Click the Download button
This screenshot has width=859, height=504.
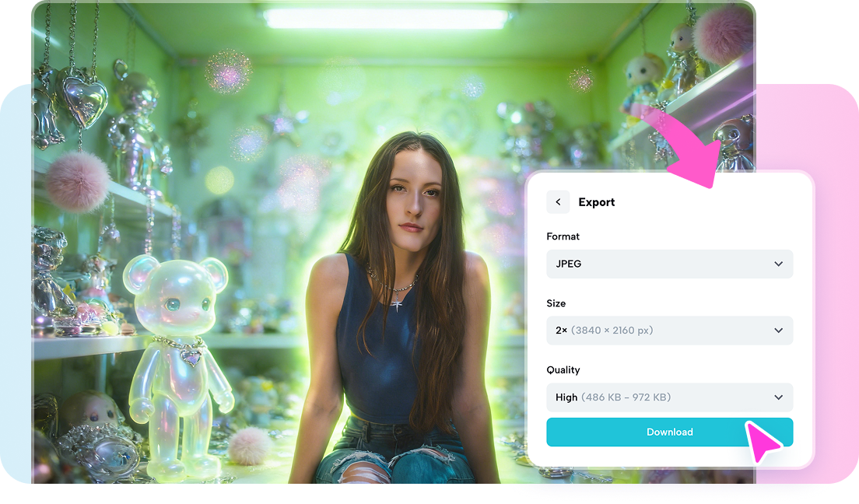tap(669, 432)
